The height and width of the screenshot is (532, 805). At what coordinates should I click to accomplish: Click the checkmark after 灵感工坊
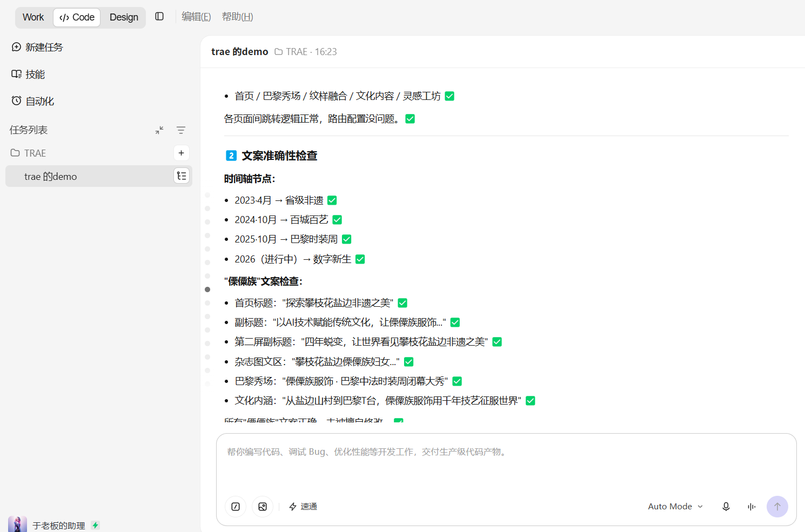coord(450,96)
